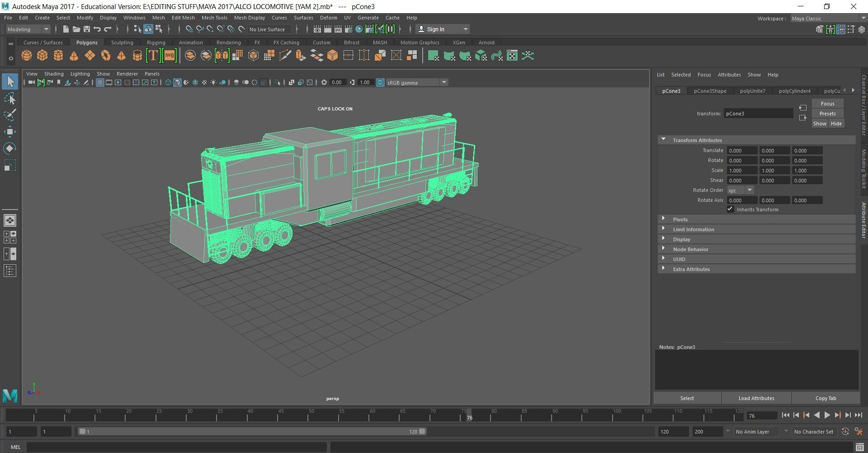Click frame 50 on the time slider

(x=311, y=415)
